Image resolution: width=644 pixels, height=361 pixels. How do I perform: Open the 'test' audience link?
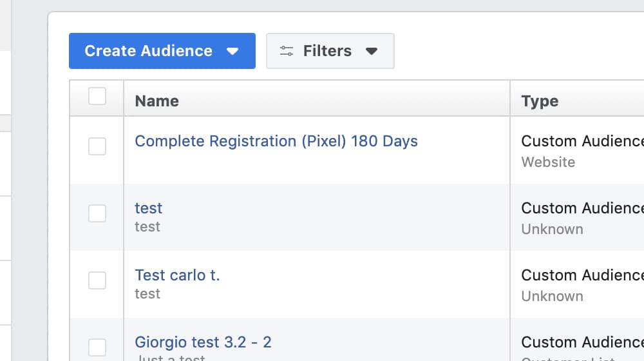click(148, 208)
